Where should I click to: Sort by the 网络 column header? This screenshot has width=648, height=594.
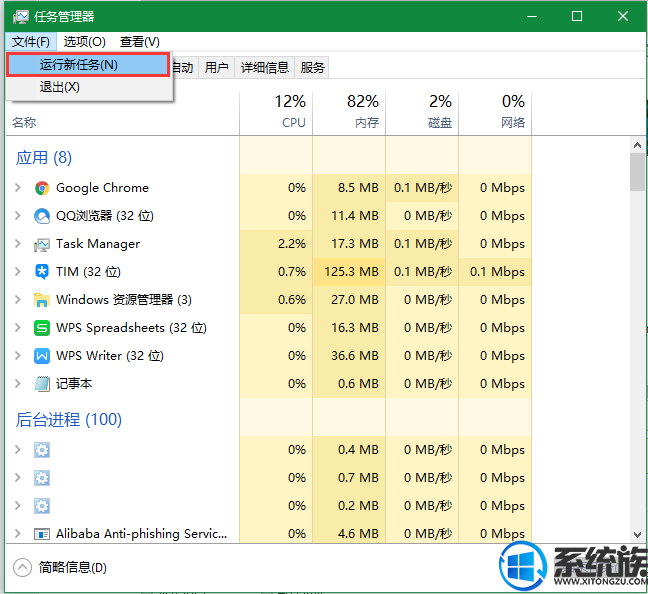(x=495, y=113)
